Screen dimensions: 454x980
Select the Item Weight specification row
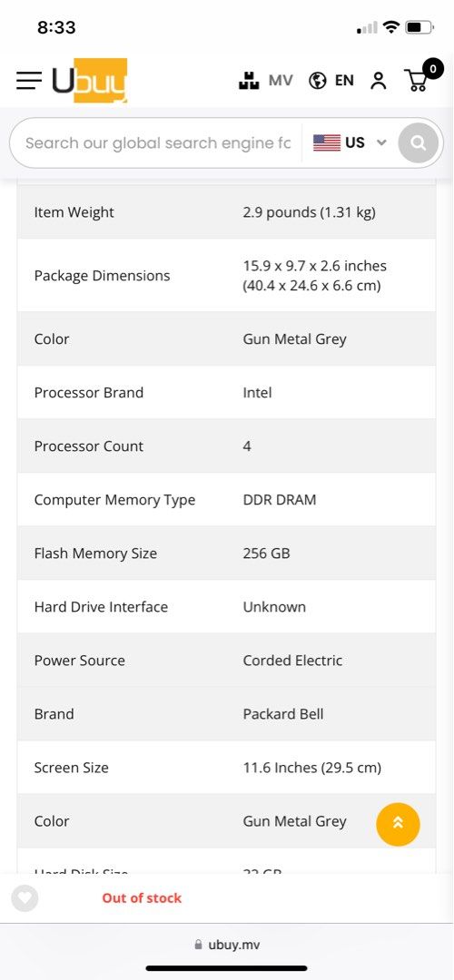coord(226,211)
